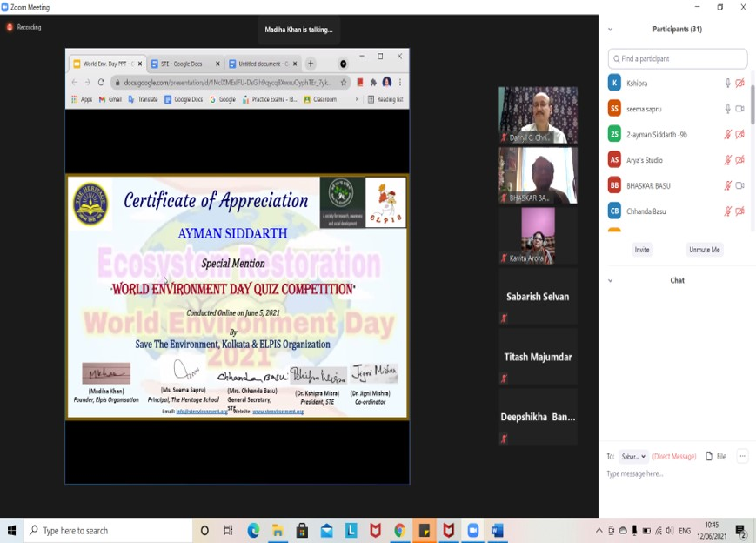
Task: Switch to STE - Google Docs tab
Action: [184, 64]
